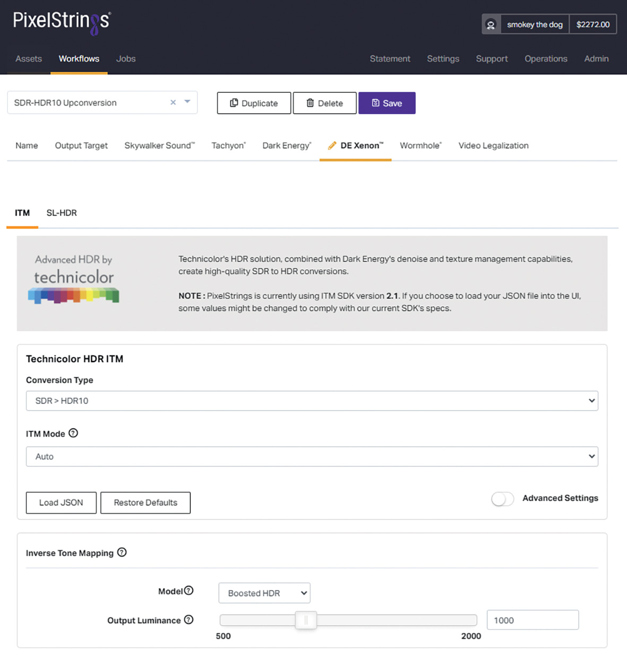Viewport: 627px width, 672px height.
Task: Open the ITM Mode dropdown
Action: pyautogui.click(x=312, y=456)
